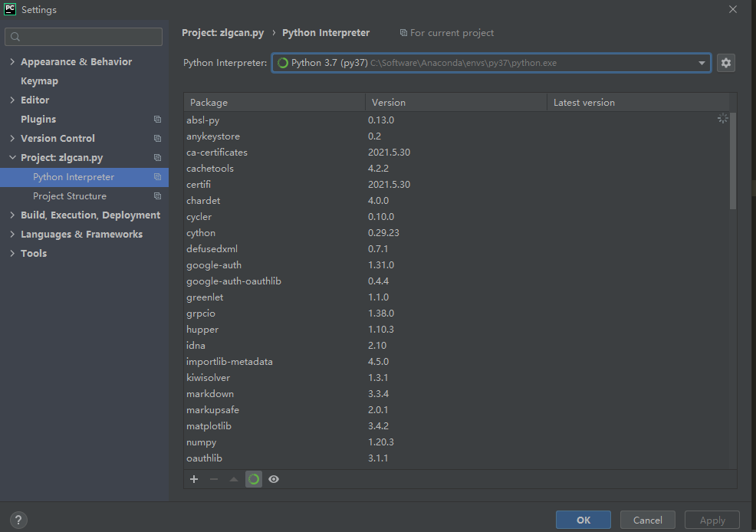
Task: Click the package list vertical scrollbar
Action: [733, 161]
